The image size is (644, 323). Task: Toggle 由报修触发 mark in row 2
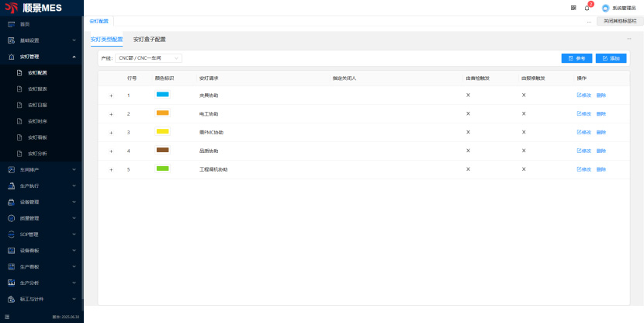[x=524, y=113]
